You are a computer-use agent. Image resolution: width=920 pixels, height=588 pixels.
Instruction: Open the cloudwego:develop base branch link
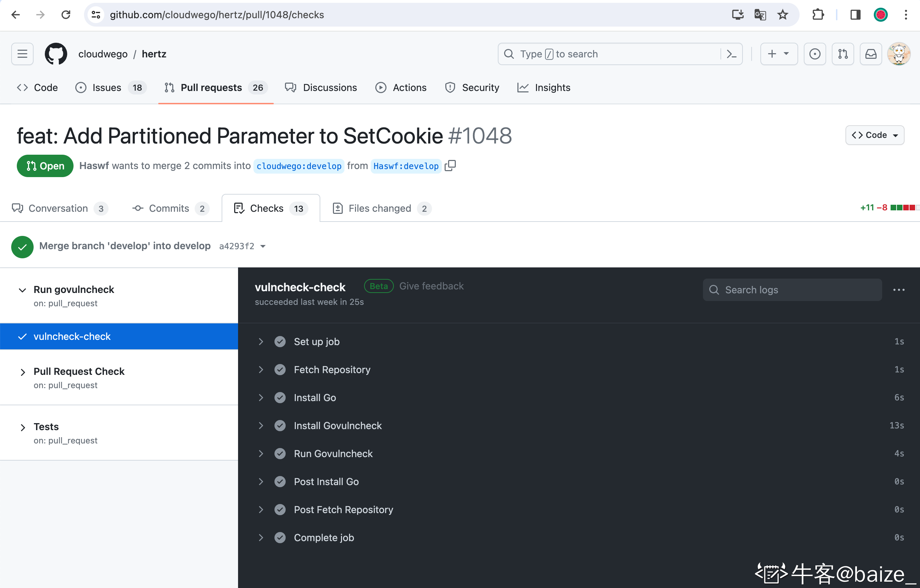[x=299, y=166]
